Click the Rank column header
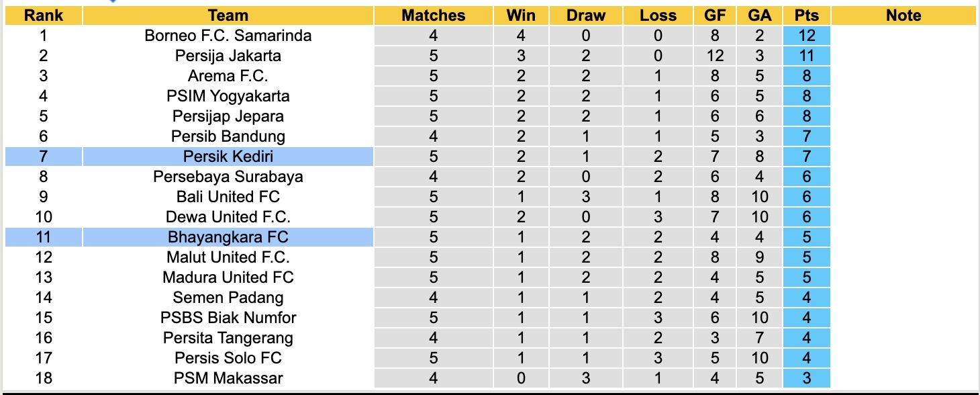This screenshot has width=980, height=395. tap(44, 15)
